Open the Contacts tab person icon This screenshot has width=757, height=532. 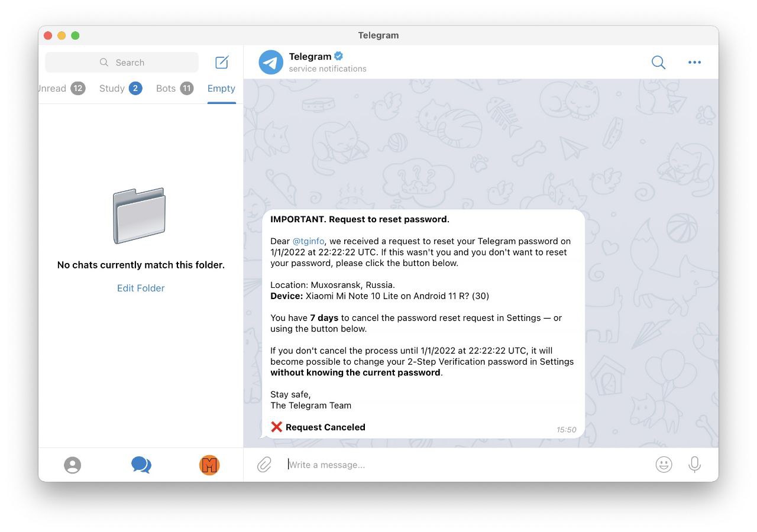pyautogui.click(x=73, y=465)
